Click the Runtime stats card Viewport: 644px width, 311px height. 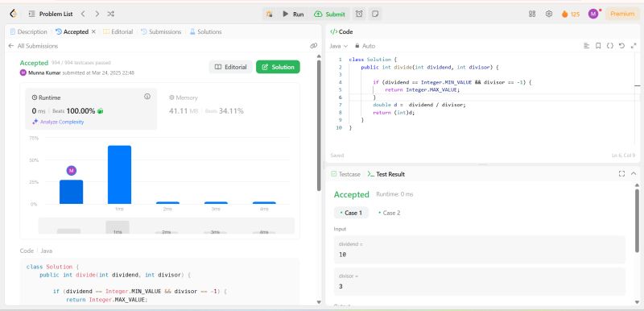tap(91, 109)
